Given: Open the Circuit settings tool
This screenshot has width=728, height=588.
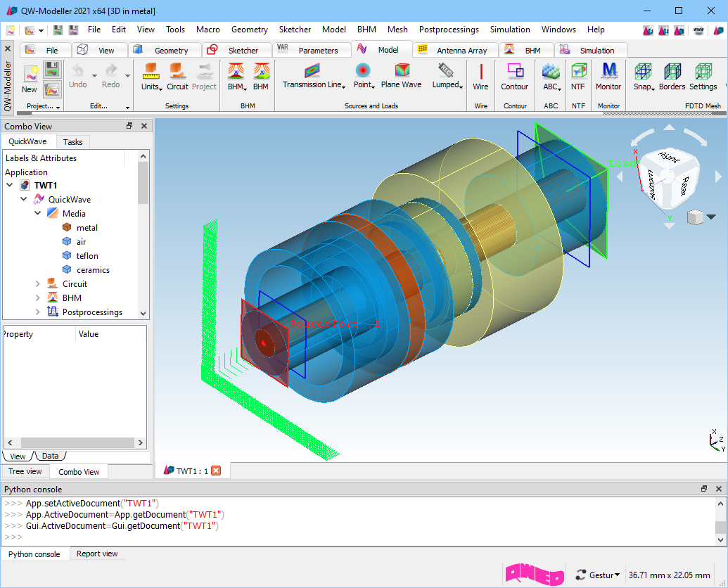Looking at the screenshot, I should tap(177, 77).
